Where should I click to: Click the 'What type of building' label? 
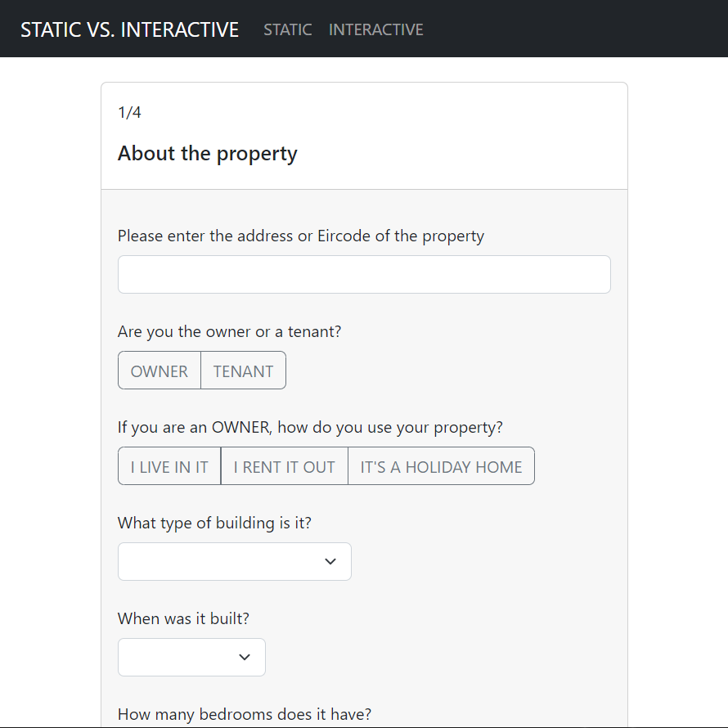[x=214, y=524]
